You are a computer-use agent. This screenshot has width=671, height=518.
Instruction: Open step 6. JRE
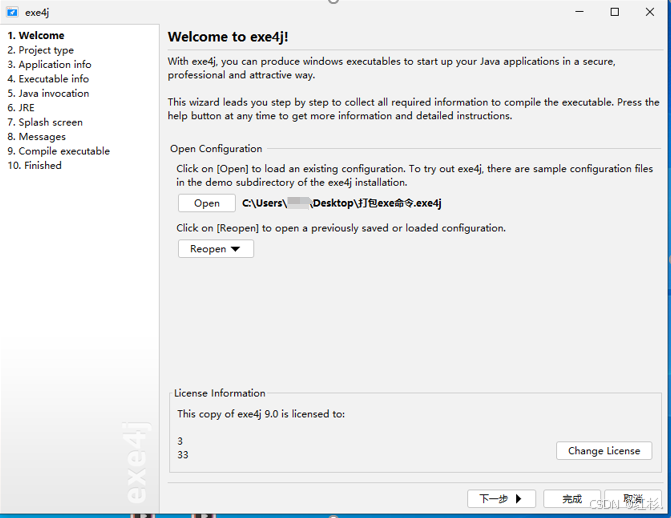tap(21, 107)
